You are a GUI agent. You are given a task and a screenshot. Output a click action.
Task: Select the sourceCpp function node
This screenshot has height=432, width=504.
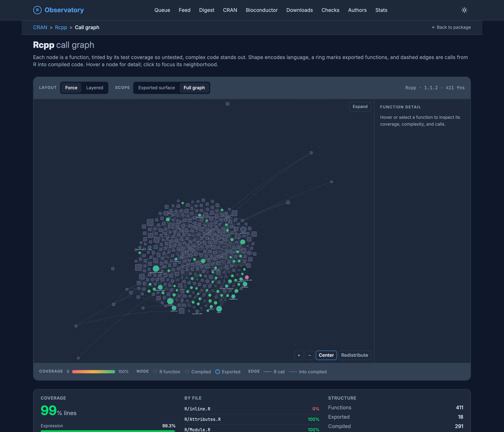170,301
